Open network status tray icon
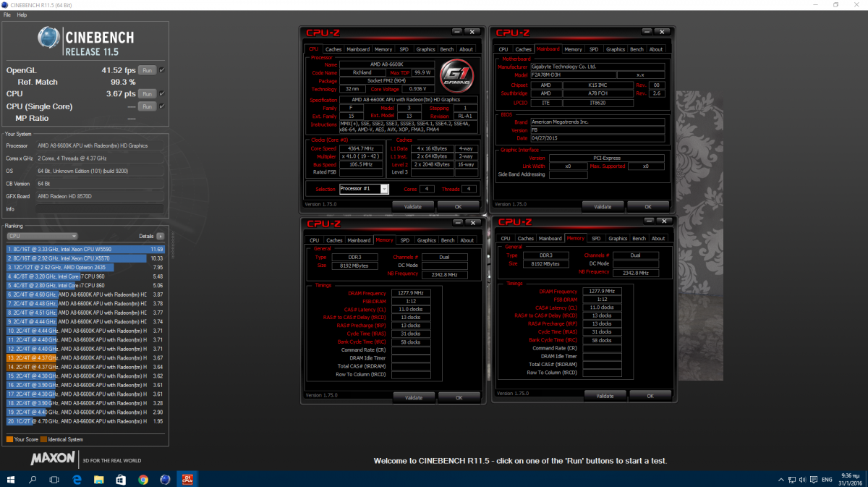868x487 pixels. 793,479
